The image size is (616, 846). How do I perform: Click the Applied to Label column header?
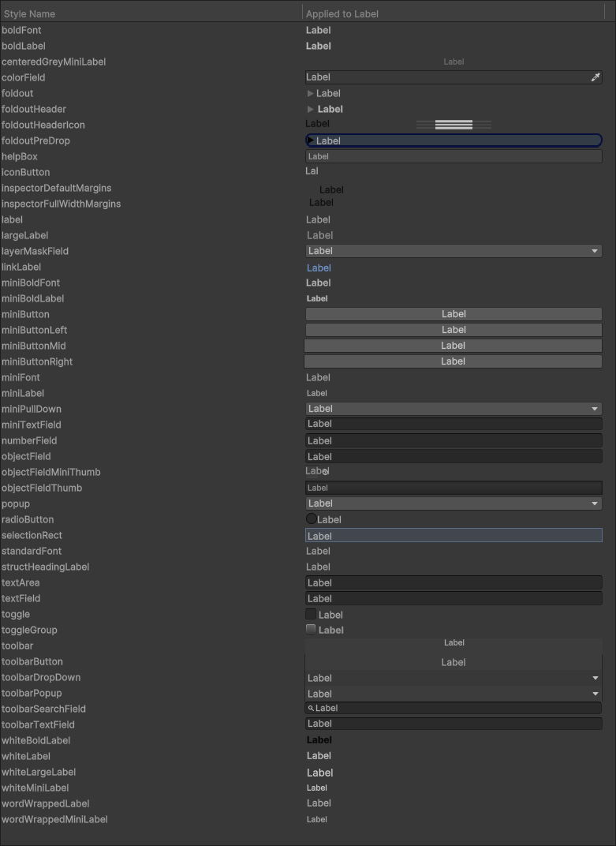342,14
